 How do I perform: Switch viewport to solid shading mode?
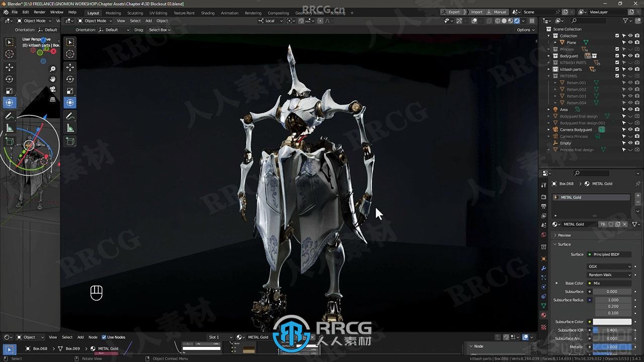pos(504,21)
